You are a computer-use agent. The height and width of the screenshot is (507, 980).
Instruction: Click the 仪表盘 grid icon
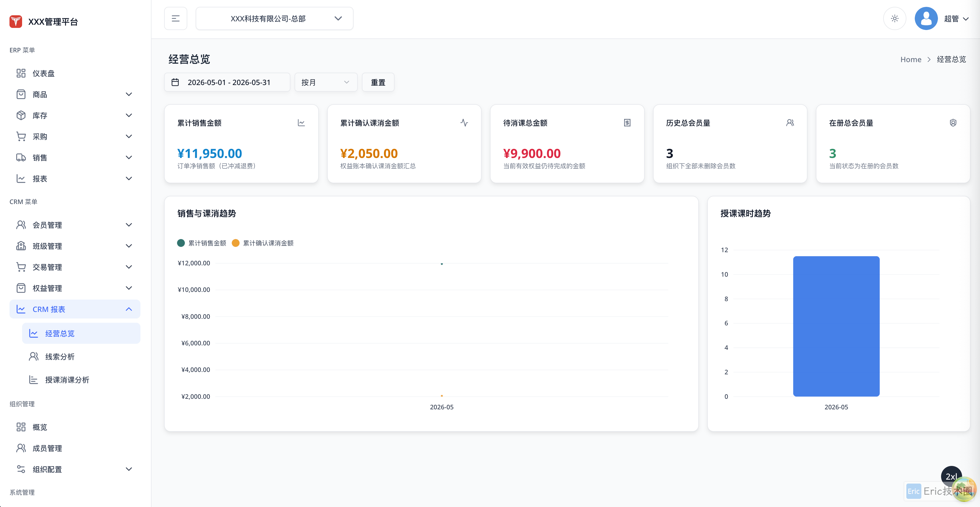[x=21, y=73]
